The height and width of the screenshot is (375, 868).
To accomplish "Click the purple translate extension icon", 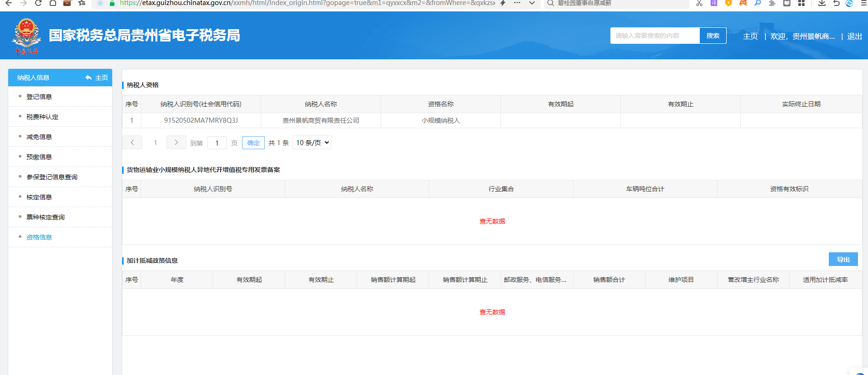I will point(714,3).
